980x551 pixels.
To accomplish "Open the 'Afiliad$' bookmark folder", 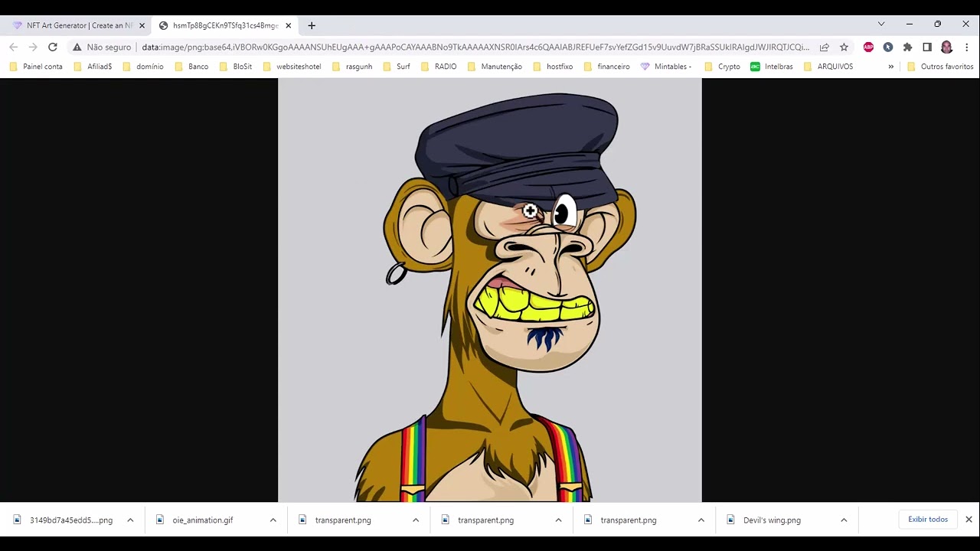I will point(93,67).
